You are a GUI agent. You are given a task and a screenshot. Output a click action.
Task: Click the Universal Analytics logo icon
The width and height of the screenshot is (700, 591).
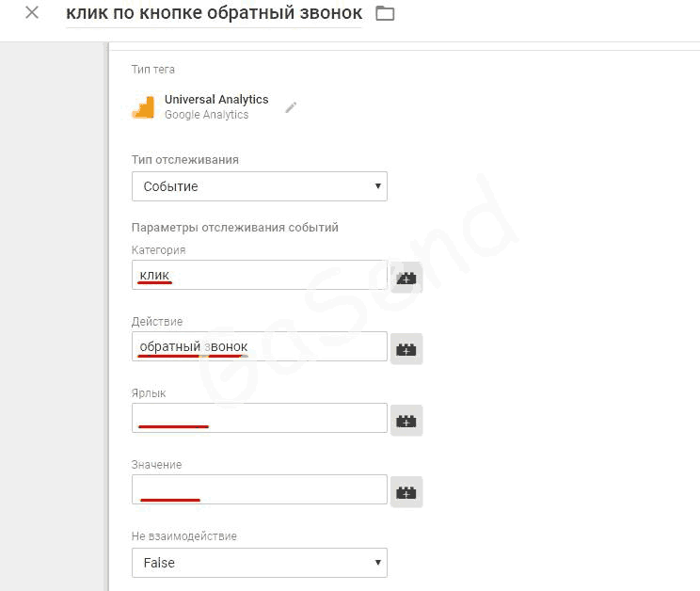click(x=143, y=107)
